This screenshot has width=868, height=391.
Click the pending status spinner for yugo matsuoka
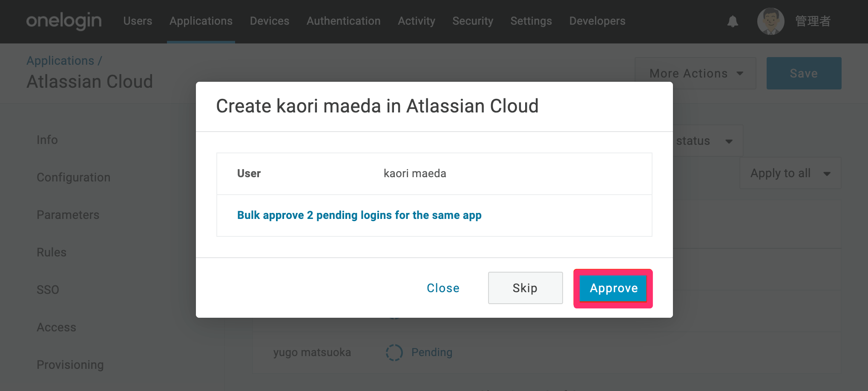[x=394, y=352]
